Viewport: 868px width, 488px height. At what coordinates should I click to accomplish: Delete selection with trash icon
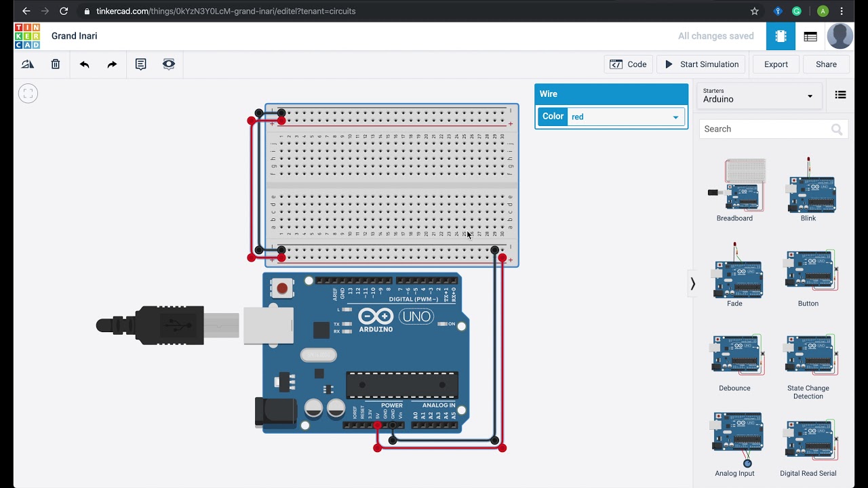pyautogui.click(x=56, y=64)
